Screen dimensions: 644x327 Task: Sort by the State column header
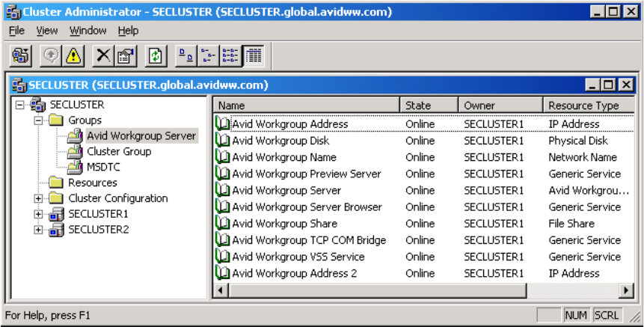coord(429,106)
